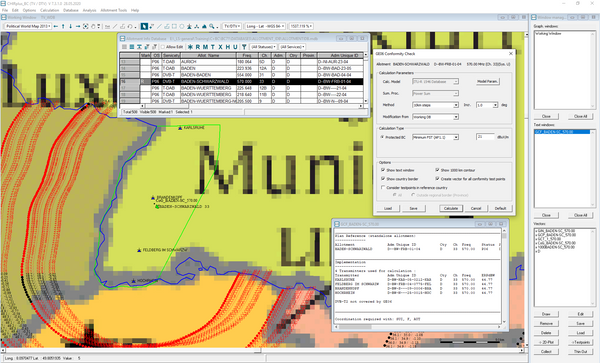Toggle the Show text window checkbox
600x363 pixels.
click(x=383, y=170)
